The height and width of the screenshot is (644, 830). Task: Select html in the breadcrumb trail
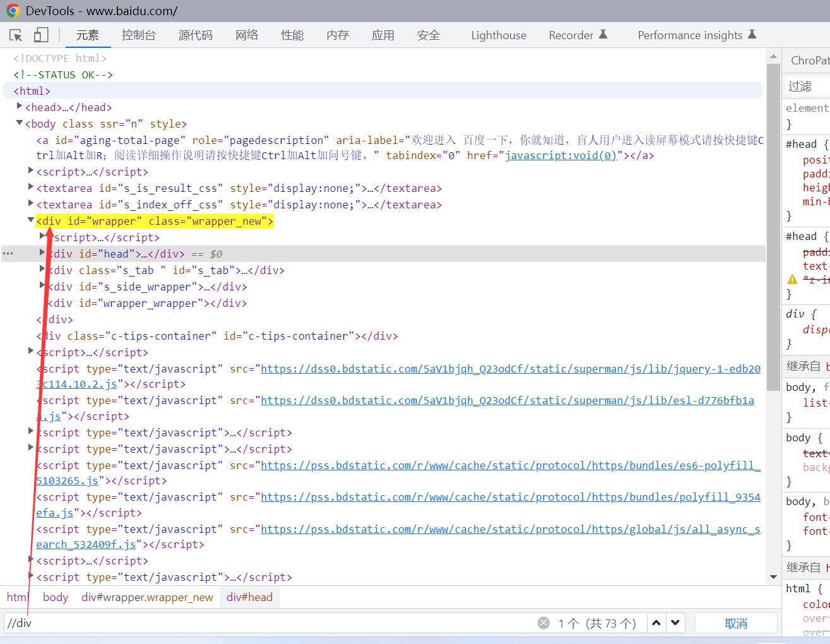tap(17, 597)
